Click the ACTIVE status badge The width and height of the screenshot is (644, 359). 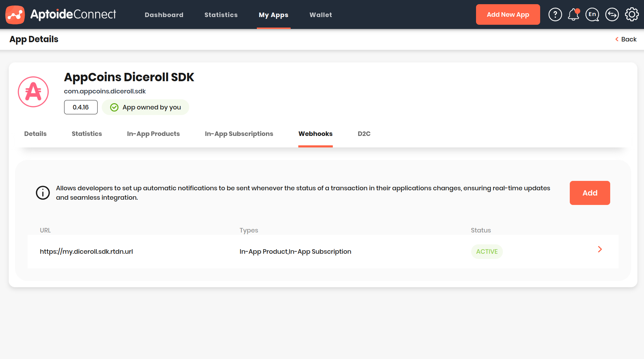point(487,252)
